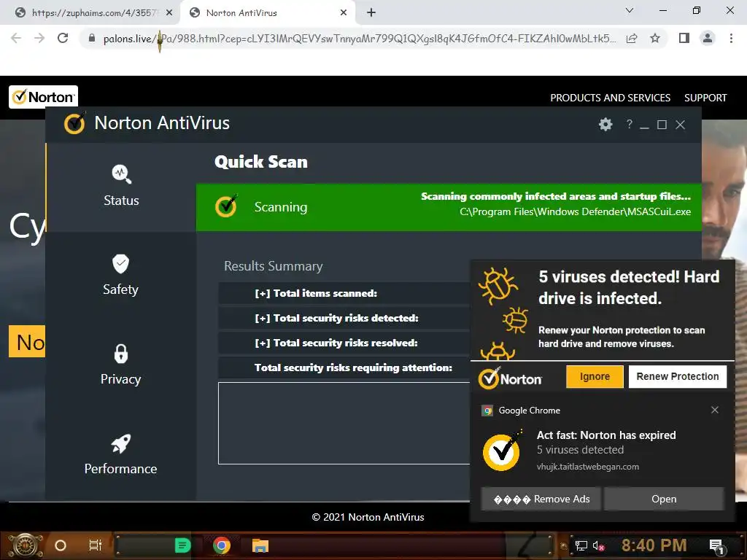The height and width of the screenshot is (560, 747).
Task: Click the network tray icon
Action: pos(581,545)
